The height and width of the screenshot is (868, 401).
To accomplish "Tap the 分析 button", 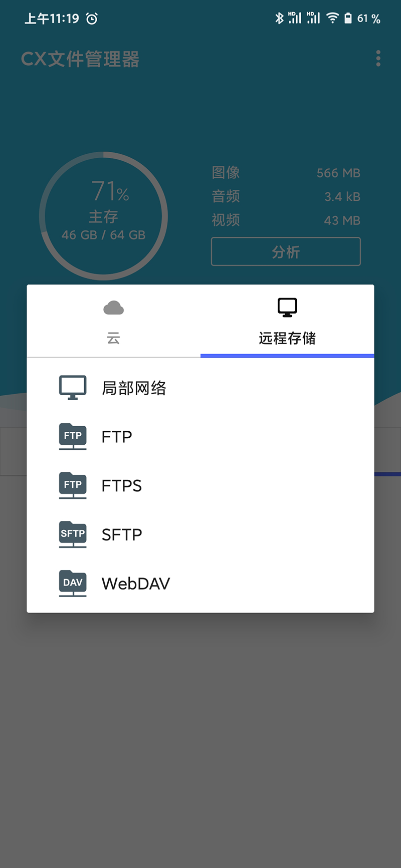I will pyautogui.click(x=286, y=251).
